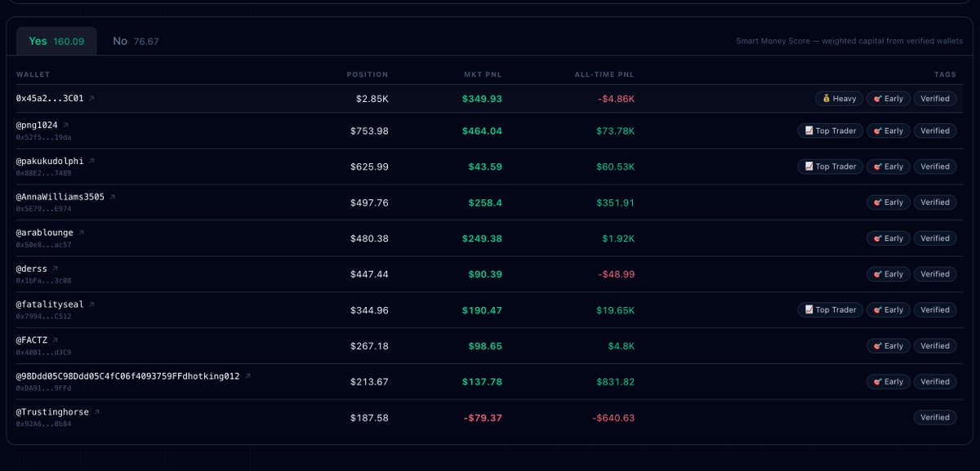Click Verified tag on @Trustinghorse row

tap(935, 417)
